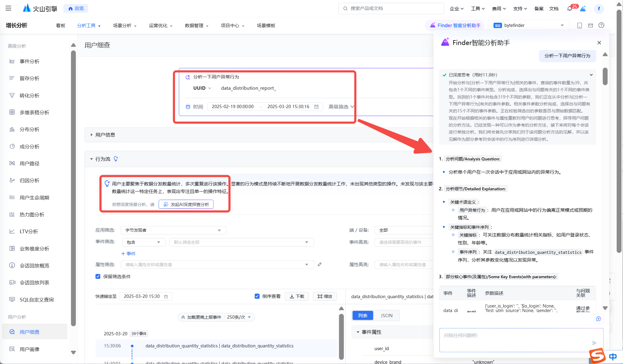Click the mail envelope icon
623x364 pixels.
[x=590, y=25]
